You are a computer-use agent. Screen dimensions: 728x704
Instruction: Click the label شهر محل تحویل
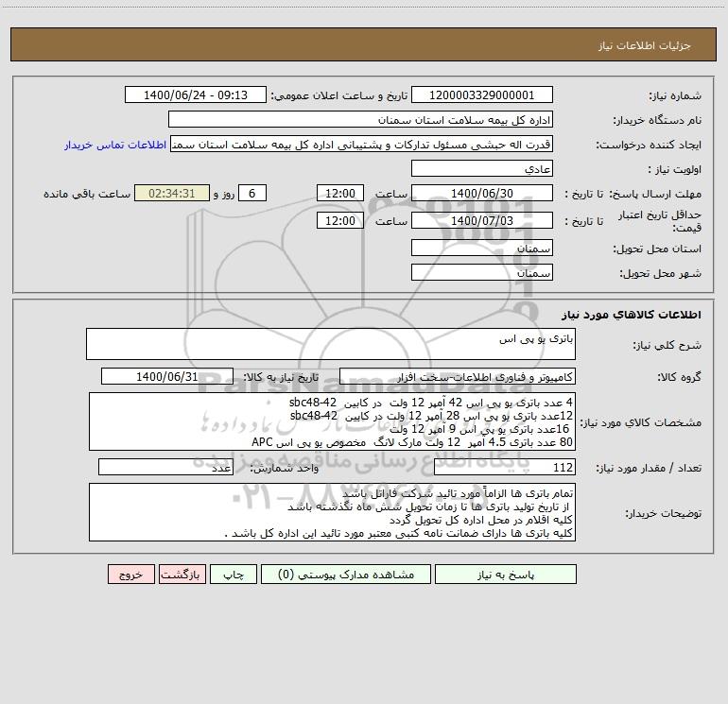[661, 274]
